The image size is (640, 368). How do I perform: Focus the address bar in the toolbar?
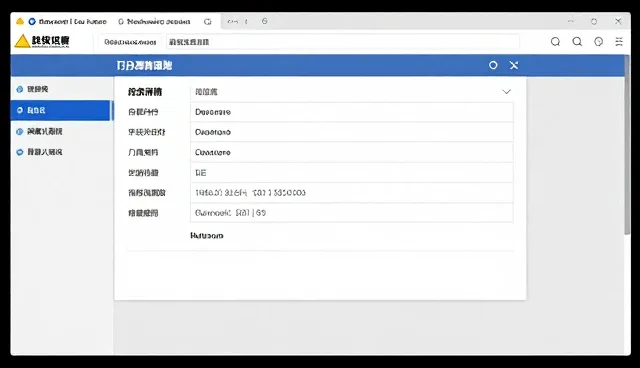point(342,42)
